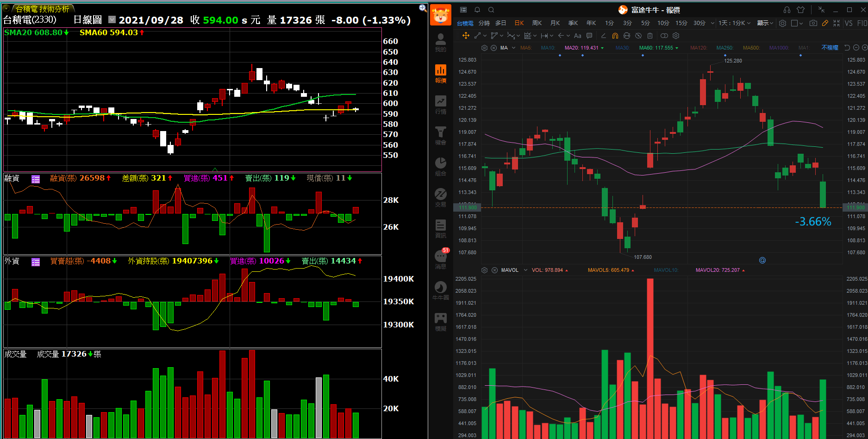Screen dimensions: 868x439
Task: Select the trend line drawing tool
Action: point(477,36)
